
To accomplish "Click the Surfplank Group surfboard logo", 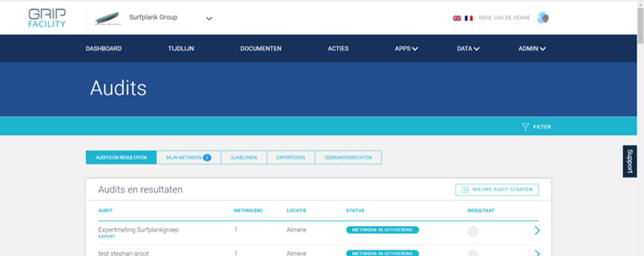I will [107, 18].
